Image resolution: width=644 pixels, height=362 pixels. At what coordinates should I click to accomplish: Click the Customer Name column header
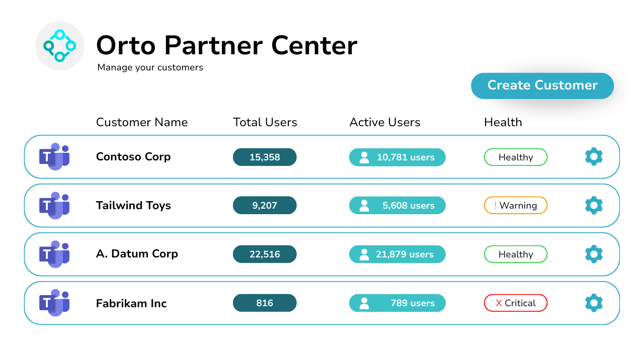142,122
